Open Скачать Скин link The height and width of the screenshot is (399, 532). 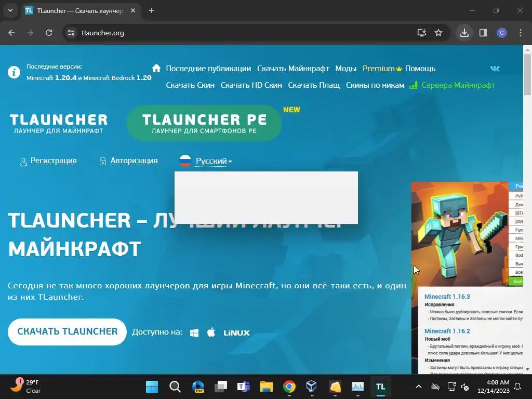[x=190, y=85]
